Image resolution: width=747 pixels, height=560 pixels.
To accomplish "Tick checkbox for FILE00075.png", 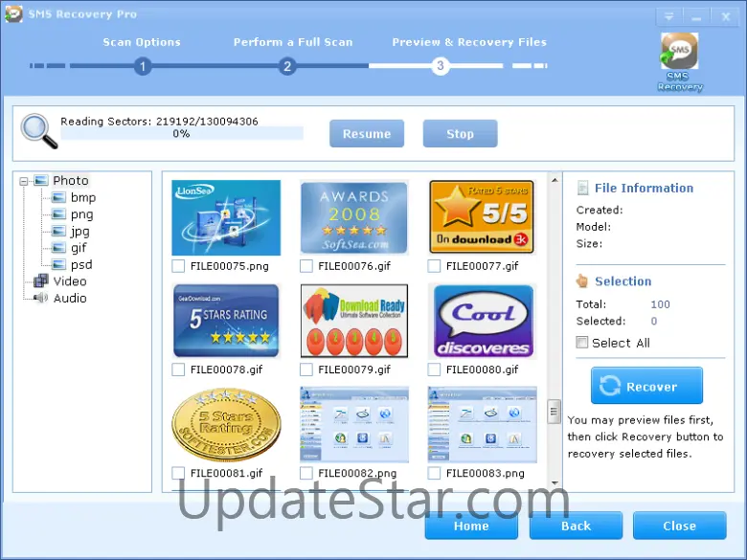I will pyautogui.click(x=178, y=266).
